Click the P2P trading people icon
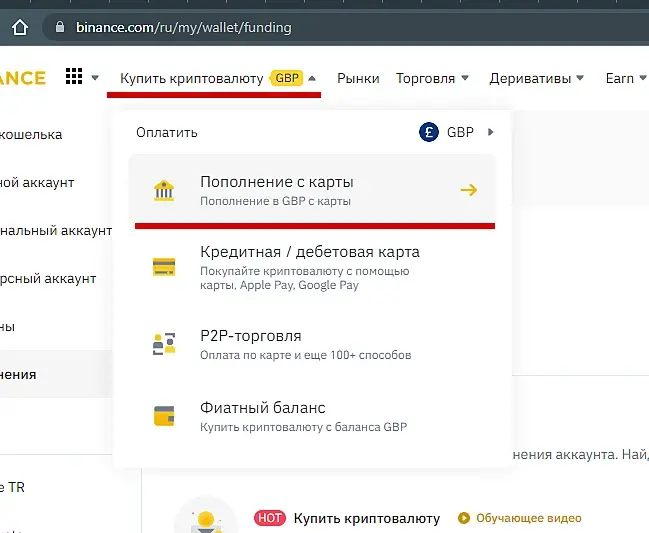 164,344
